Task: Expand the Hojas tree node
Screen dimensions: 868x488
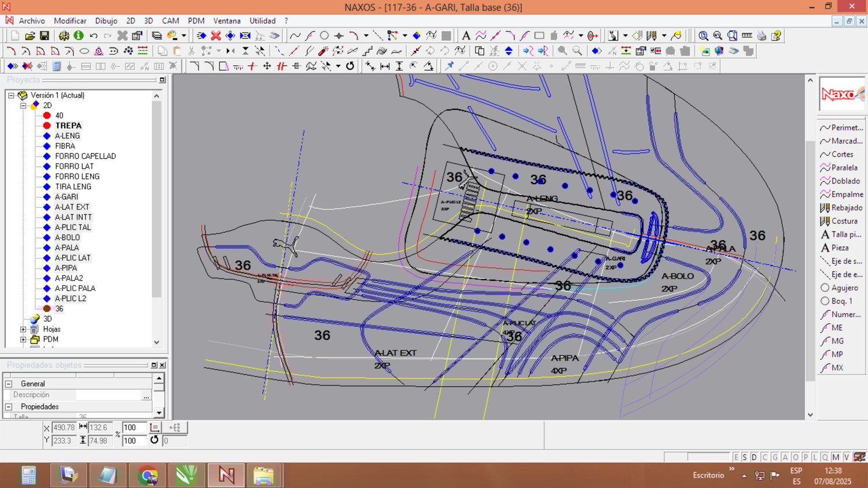Action: point(23,329)
